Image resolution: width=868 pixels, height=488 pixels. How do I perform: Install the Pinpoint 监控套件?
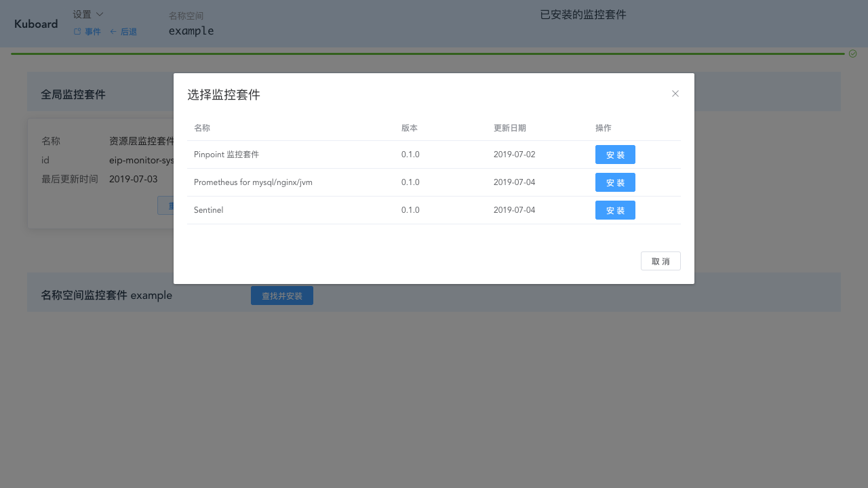pos(615,155)
